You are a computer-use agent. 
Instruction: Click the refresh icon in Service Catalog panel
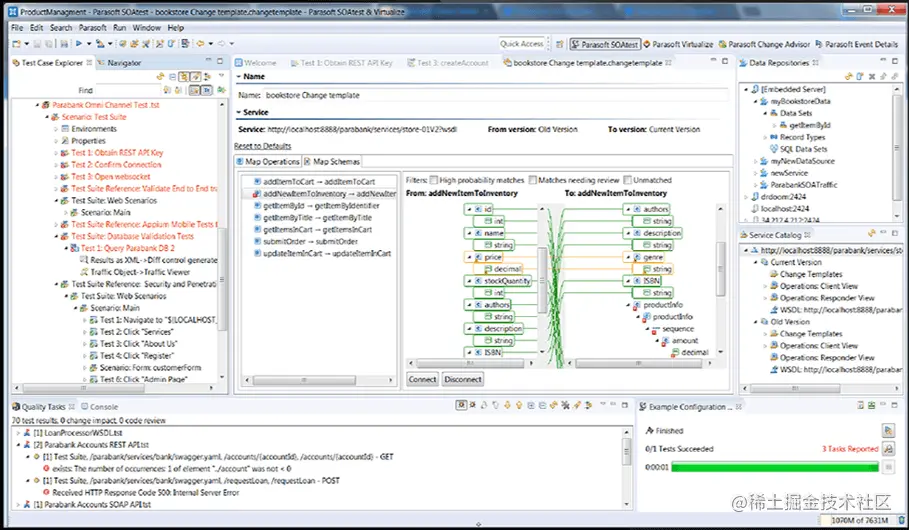[x=871, y=234]
